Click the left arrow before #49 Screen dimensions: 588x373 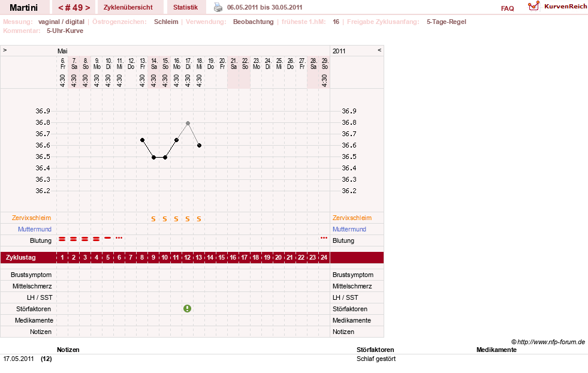(x=61, y=8)
